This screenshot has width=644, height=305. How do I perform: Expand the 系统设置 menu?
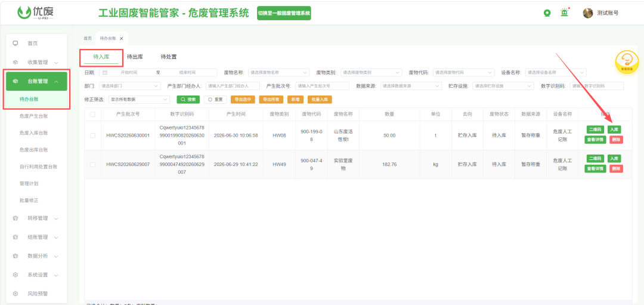[x=56, y=275]
